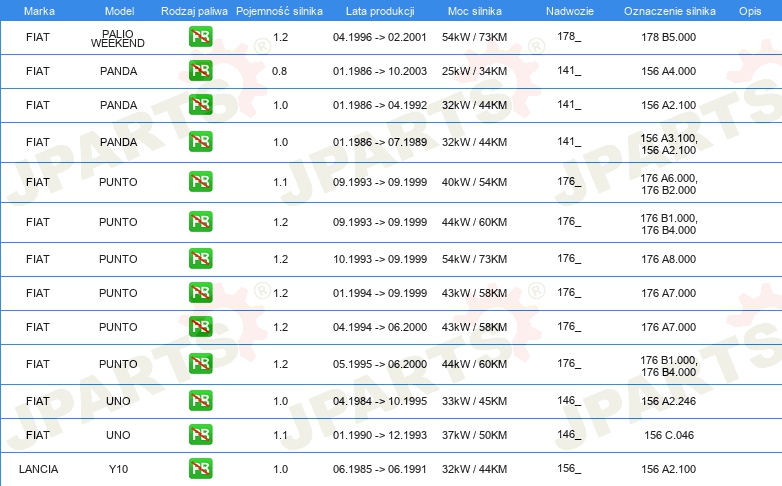Click date range 04.1984 -> 10.1995
This screenshot has height=486, width=782.
pyautogui.click(x=380, y=401)
